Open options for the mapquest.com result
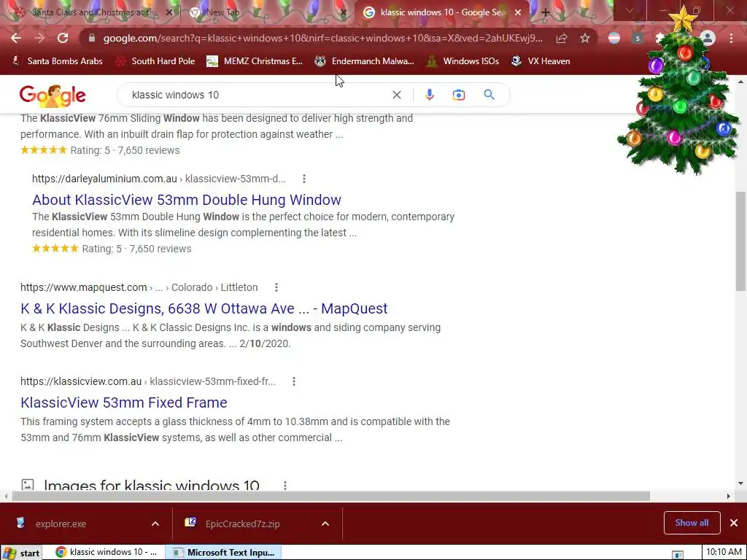Image resolution: width=747 pixels, height=560 pixels. point(276,287)
